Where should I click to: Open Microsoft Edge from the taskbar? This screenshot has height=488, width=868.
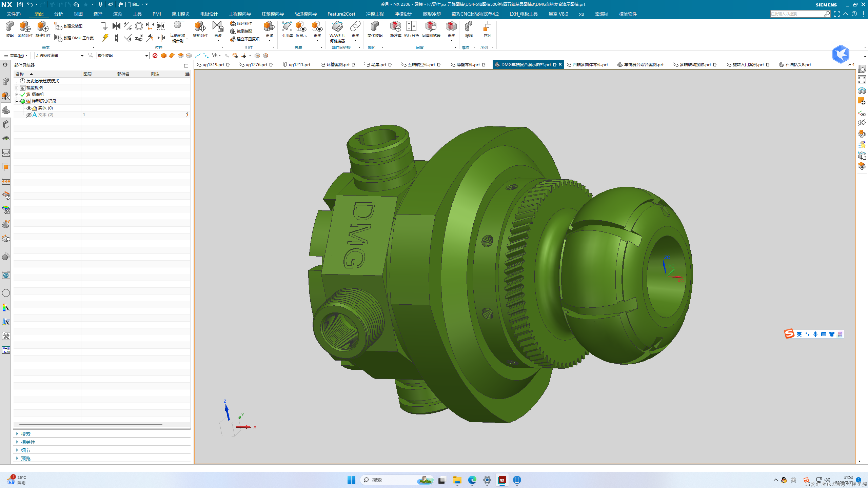point(472,480)
